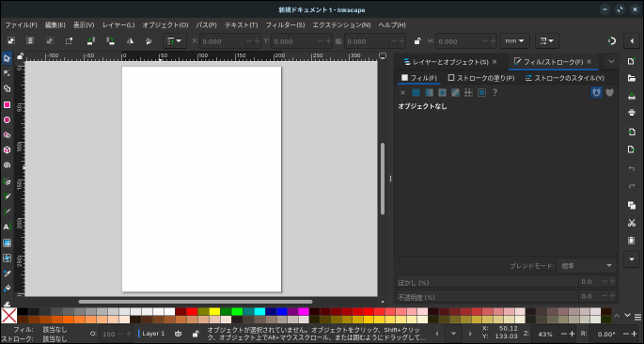This screenshot has height=344, width=644.
Task: Open the ファイル(F) menu
Action: tap(21, 25)
